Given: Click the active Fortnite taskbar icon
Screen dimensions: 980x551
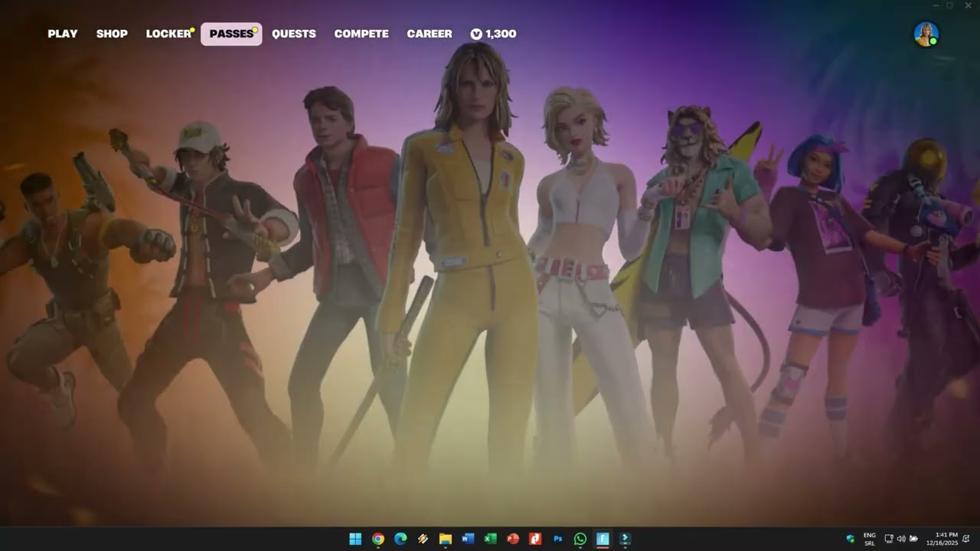Looking at the screenshot, I should click(x=603, y=539).
